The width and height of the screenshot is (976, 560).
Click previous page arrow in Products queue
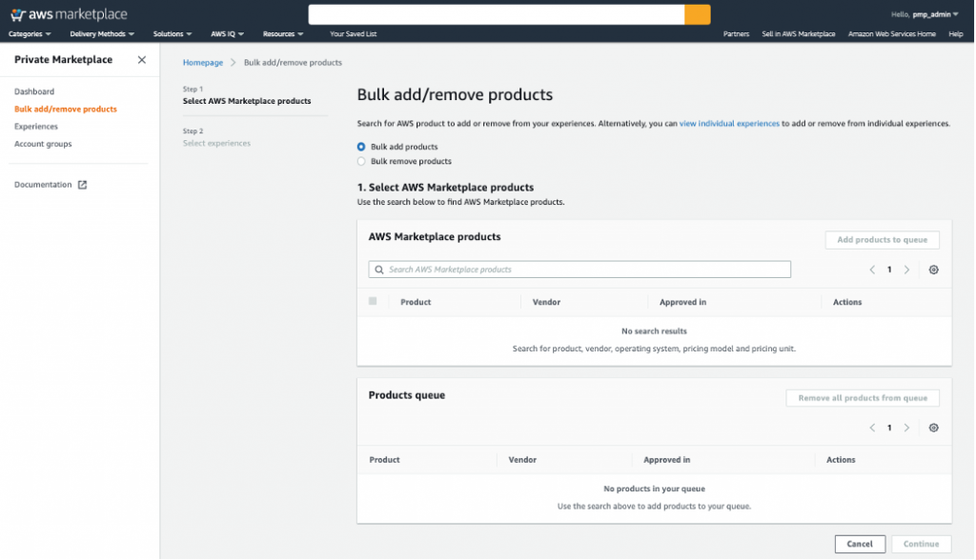871,428
